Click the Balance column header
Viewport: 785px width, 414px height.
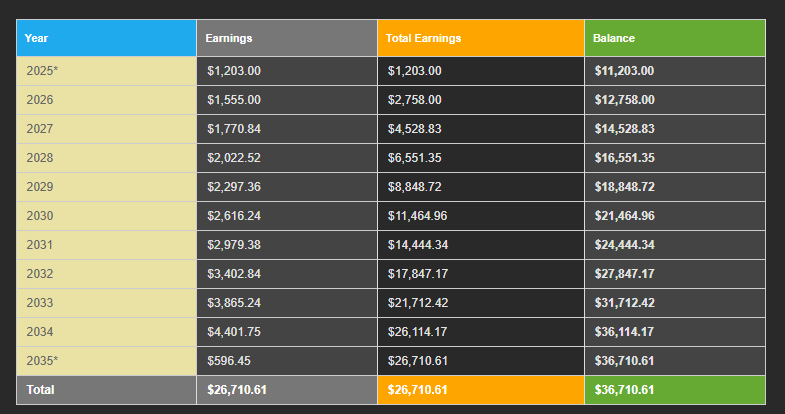pyautogui.click(x=675, y=38)
